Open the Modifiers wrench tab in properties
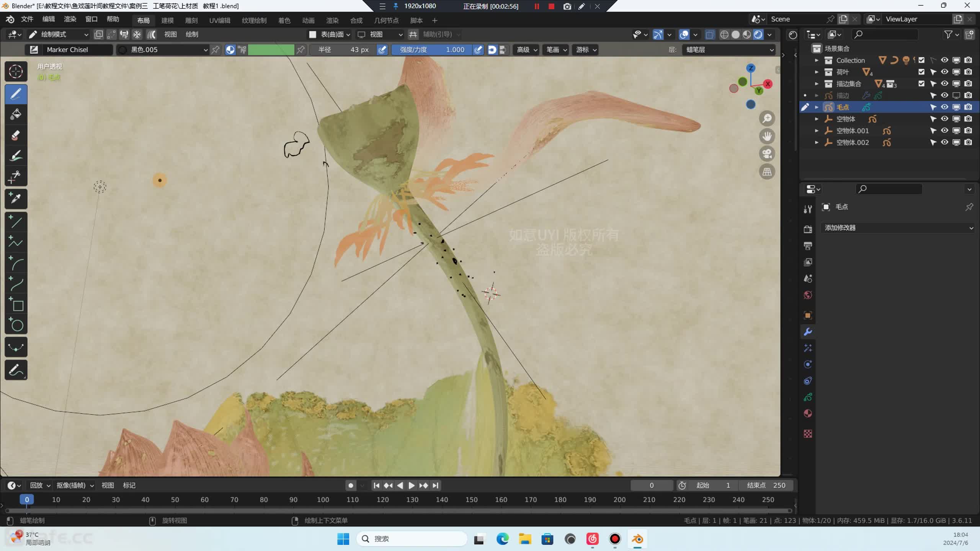 808,332
